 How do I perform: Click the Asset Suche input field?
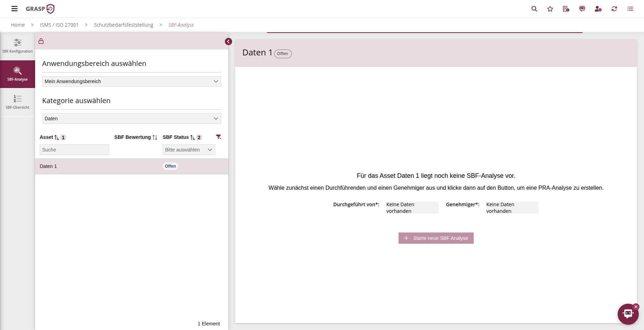point(74,150)
